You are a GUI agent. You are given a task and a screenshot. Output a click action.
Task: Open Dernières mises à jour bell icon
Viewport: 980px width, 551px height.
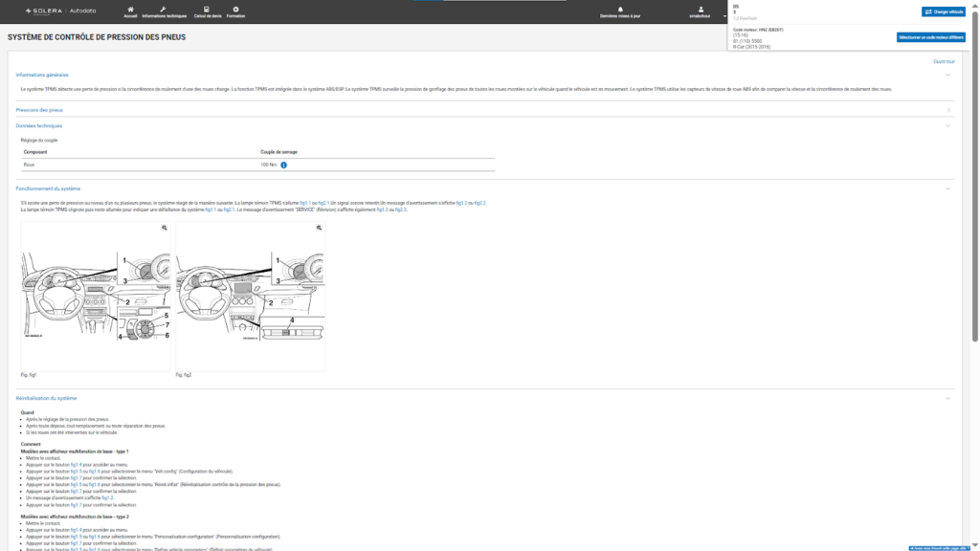(620, 10)
